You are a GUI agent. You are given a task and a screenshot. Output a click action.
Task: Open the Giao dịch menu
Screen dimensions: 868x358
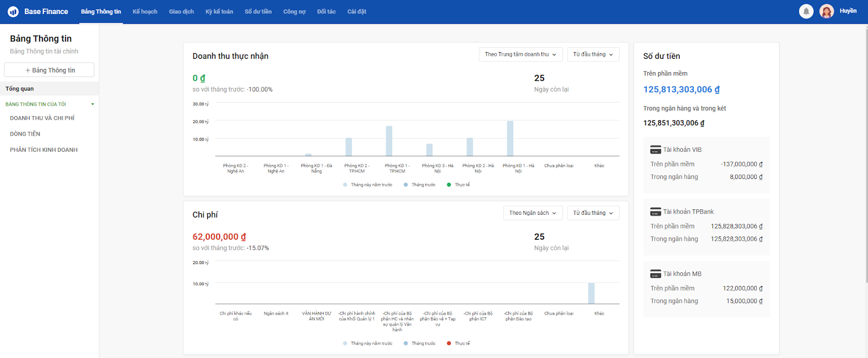click(x=181, y=11)
